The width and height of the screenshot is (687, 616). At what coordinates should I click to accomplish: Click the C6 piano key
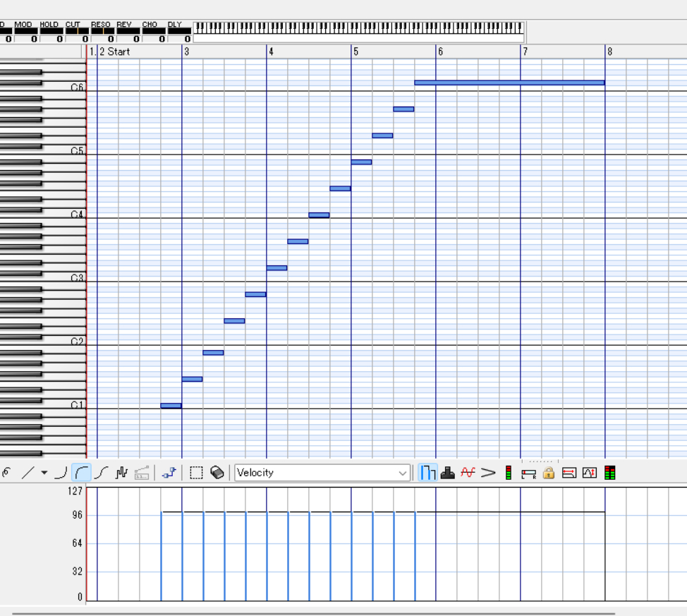(66, 87)
